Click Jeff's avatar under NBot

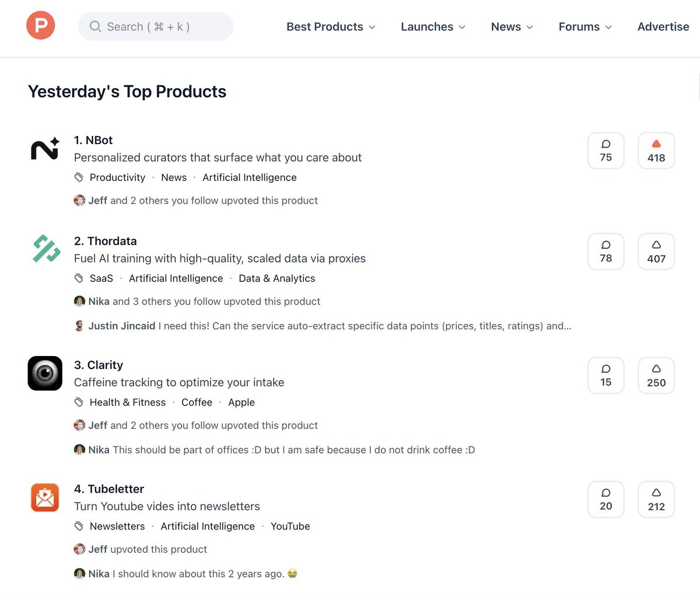click(x=79, y=200)
